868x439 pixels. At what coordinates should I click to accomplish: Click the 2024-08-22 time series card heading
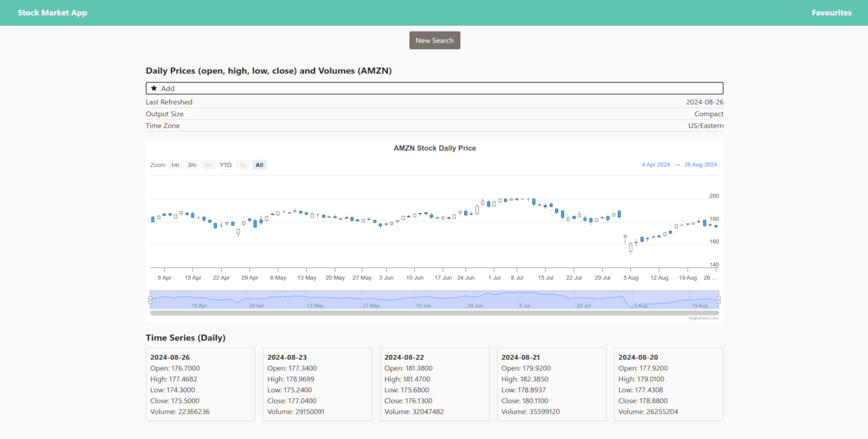404,357
